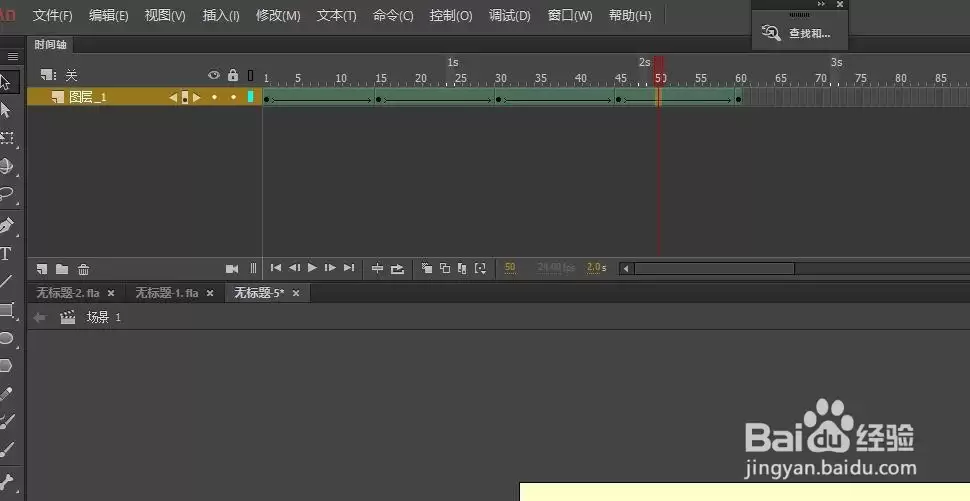Screen dimensions: 970x501
Task: Toggle lock for all layers
Action: (233, 75)
